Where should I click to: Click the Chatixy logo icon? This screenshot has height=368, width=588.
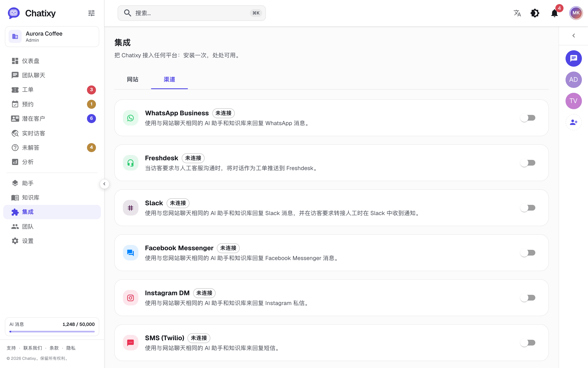click(x=14, y=13)
